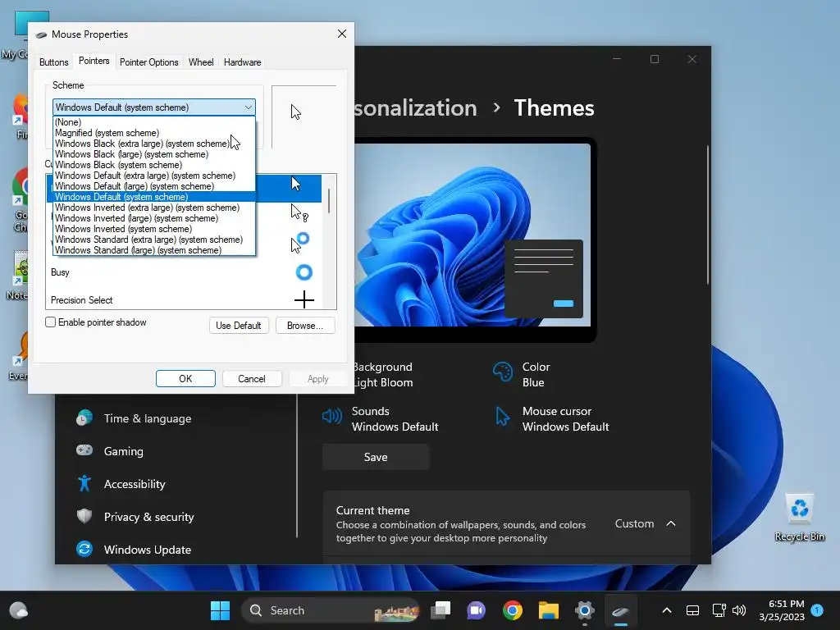
Task: Show hidden tray icons chevron
Action: pyautogui.click(x=667, y=610)
